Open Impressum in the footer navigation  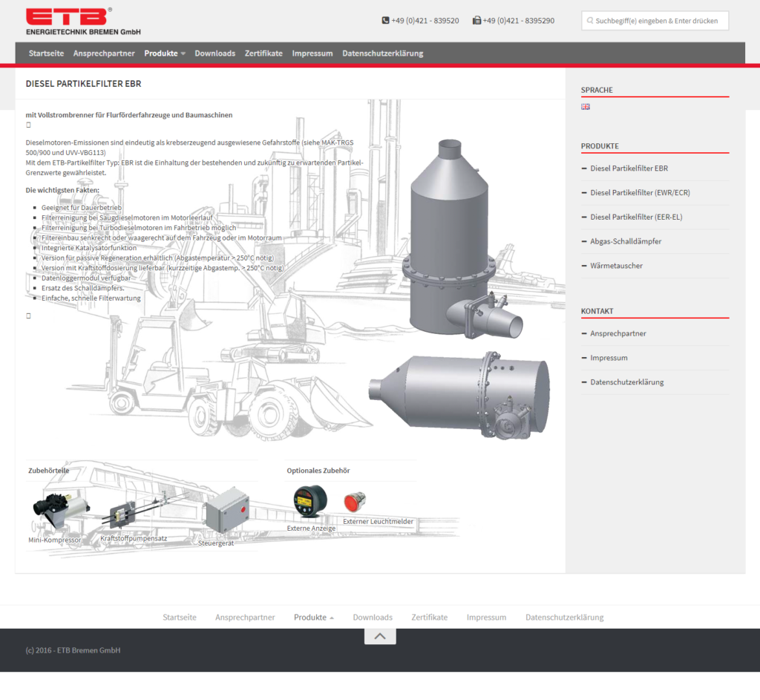(x=486, y=617)
